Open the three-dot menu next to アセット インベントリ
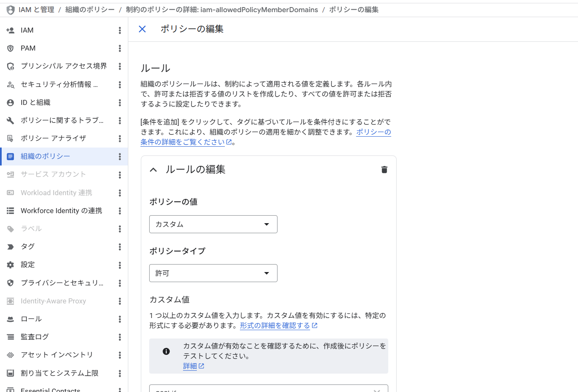The width and height of the screenshot is (578, 392). click(x=120, y=355)
